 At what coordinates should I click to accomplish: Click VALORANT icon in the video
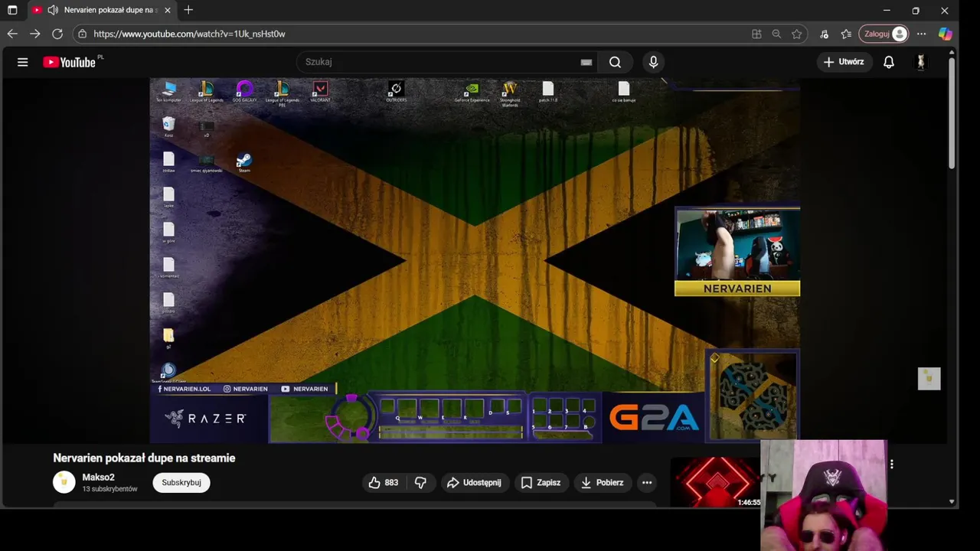(320, 92)
